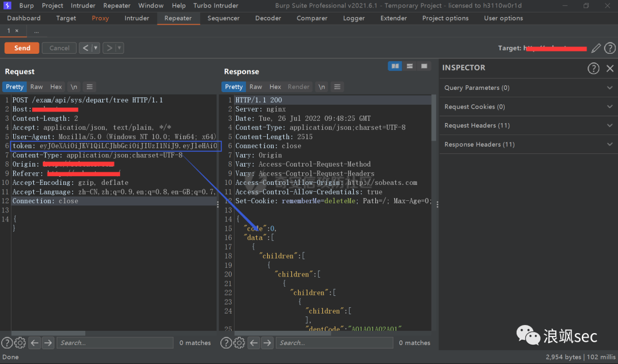The height and width of the screenshot is (364, 618).
Task: Open Repeater help icon beside target
Action: (610, 48)
